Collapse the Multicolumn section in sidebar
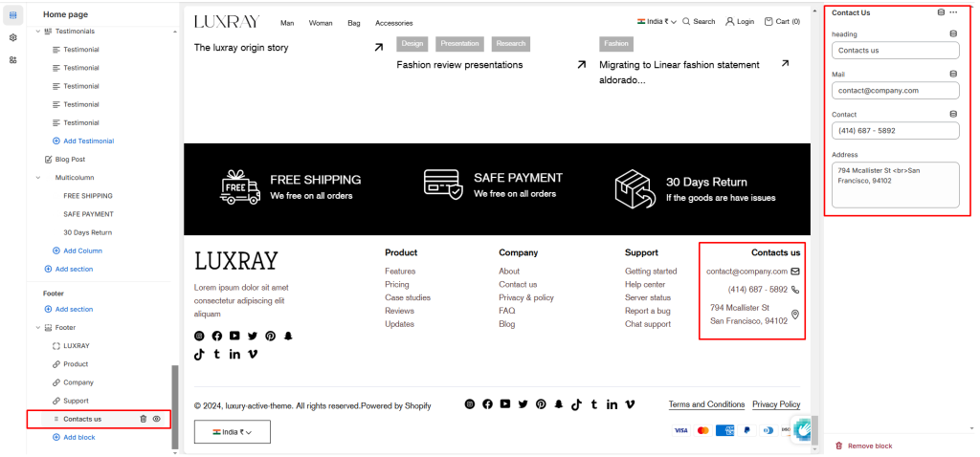Screen dimensions: 980x457 37,177
